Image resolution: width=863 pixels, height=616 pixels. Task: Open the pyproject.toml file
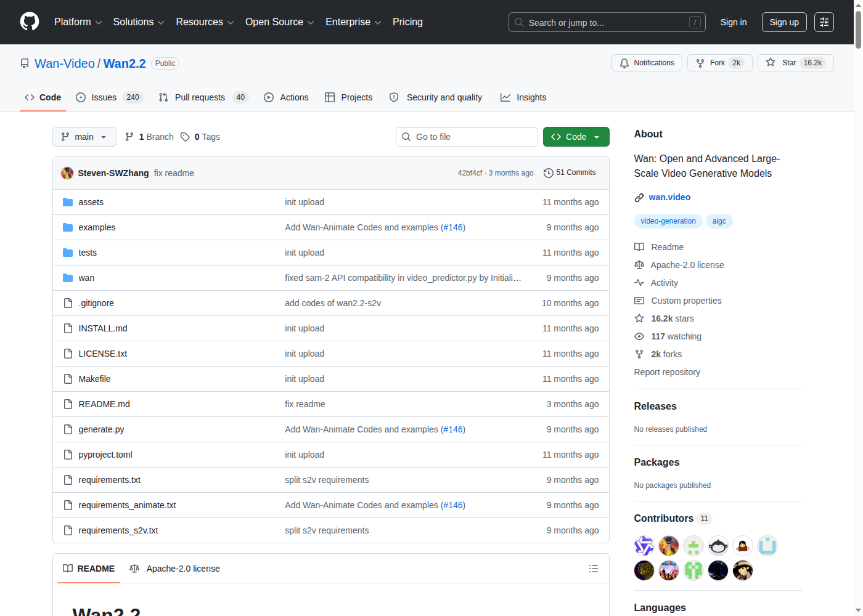pos(105,455)
